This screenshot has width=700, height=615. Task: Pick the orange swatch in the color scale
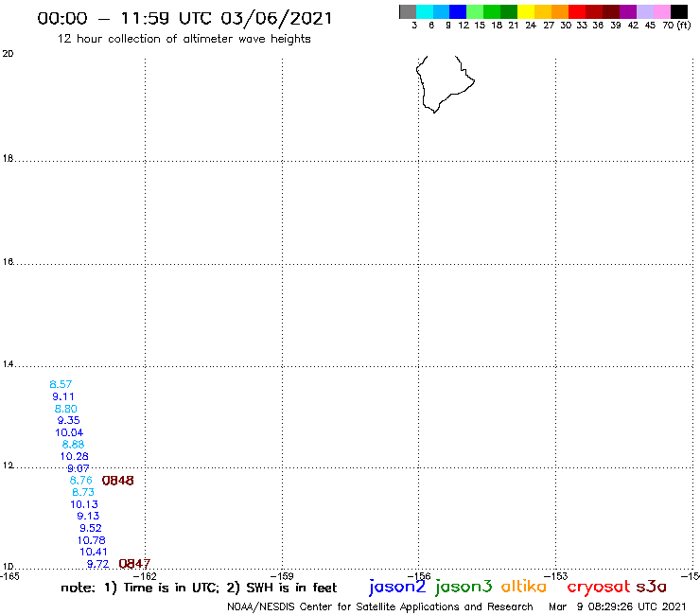coord(560,11)
